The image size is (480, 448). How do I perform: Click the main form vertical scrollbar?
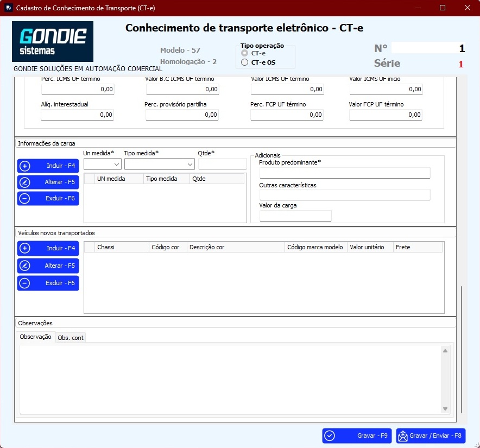[x=461, y=348]
